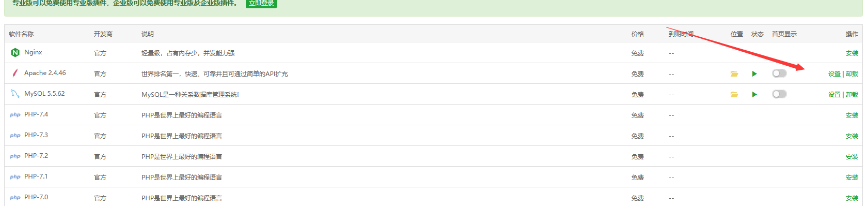Click the PHP-7.2 php icon

click(x=15, y=156)
